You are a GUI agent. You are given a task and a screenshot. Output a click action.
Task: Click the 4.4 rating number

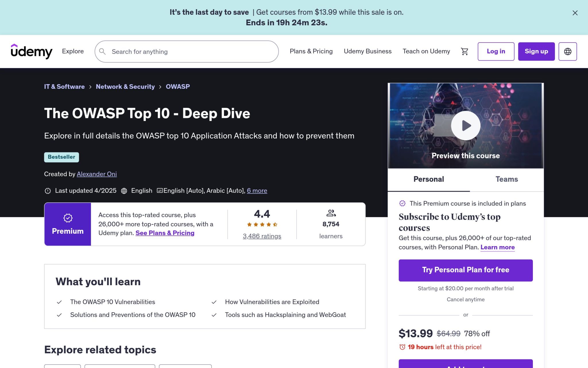262,214
